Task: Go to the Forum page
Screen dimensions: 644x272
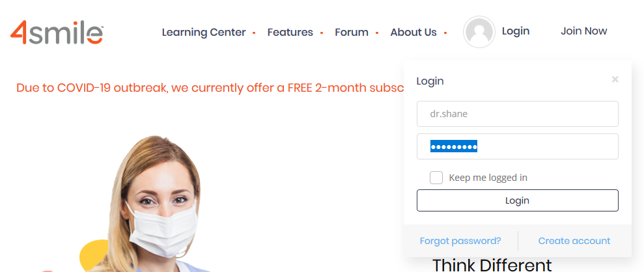Action: 352,33
